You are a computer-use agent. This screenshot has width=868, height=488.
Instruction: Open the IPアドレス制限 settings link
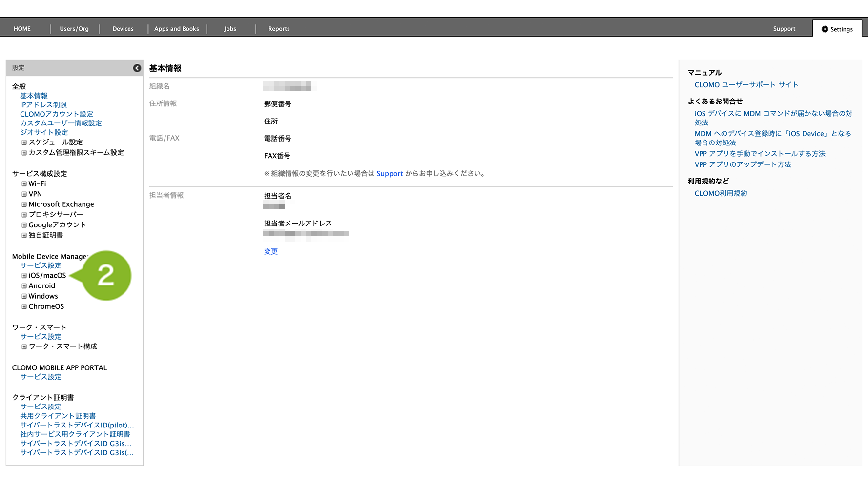(x=43, y=105)
